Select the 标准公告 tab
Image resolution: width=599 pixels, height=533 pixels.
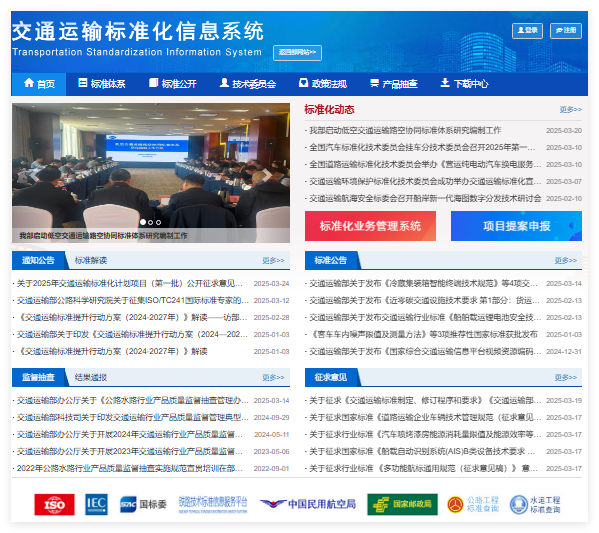tap(331, 260)
